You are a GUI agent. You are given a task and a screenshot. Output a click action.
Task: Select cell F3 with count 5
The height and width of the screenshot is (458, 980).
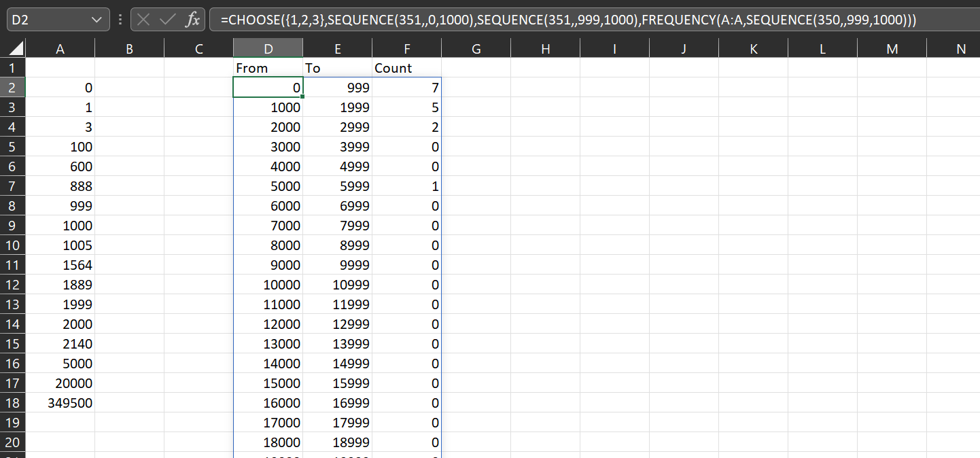coord(406,107)
